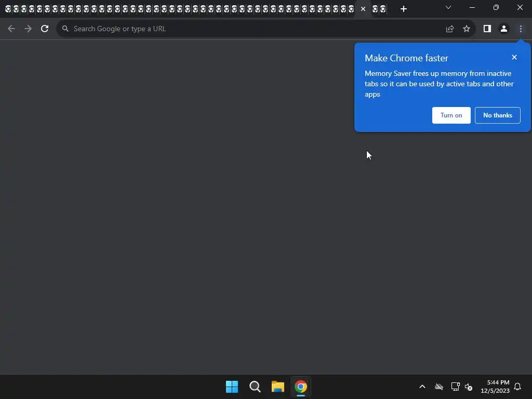Viewport: 532px width, 399px height.
Task: Restore down the Chrome window
Action: (496, 7)
